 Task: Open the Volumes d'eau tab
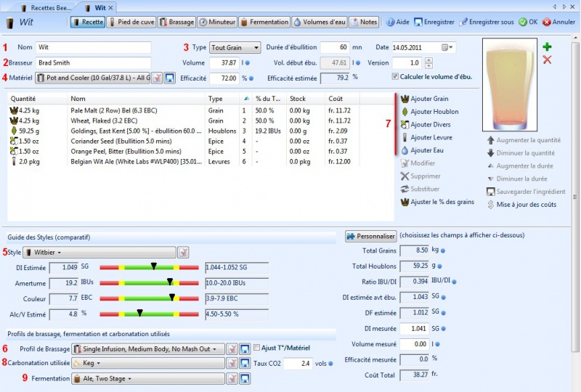[319, 22]
